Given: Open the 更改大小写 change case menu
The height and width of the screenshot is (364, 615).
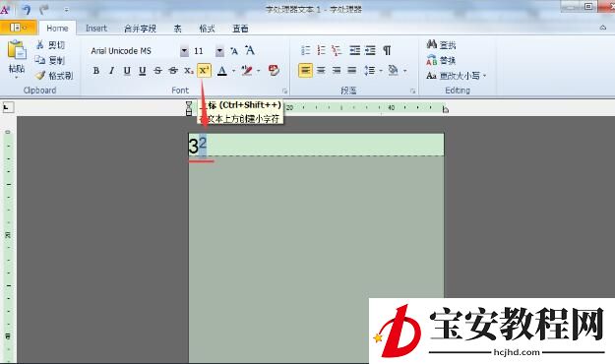Looking at the screenshot, I should pos(457,76).
